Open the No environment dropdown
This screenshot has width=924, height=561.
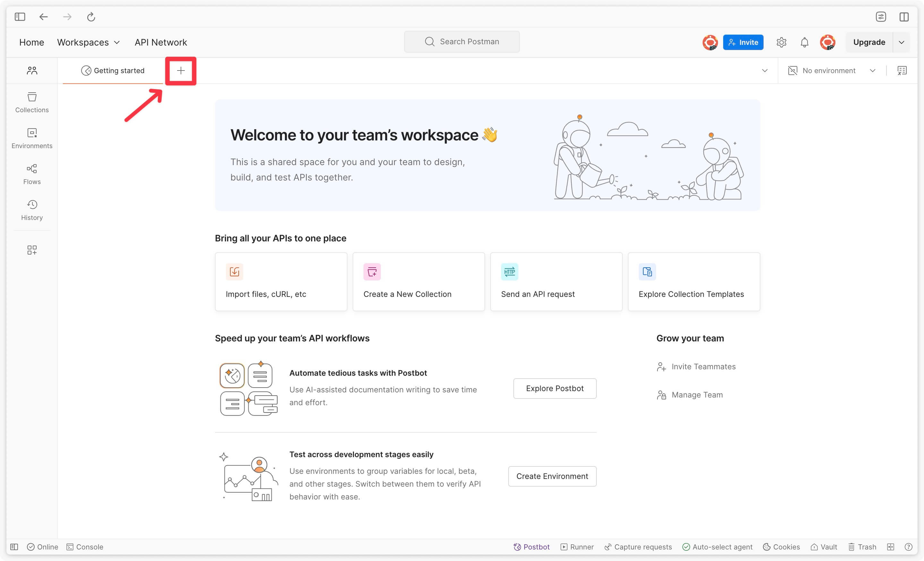[x=832, y=71]
